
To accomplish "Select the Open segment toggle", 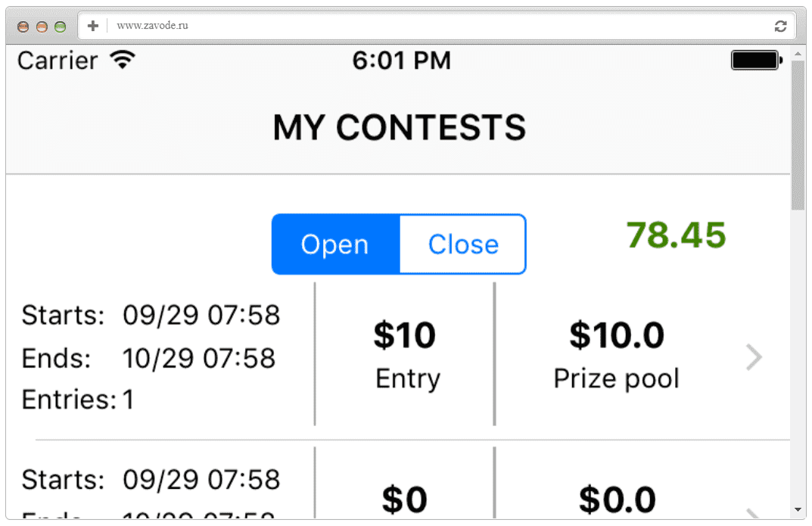I will click(335, 244).
